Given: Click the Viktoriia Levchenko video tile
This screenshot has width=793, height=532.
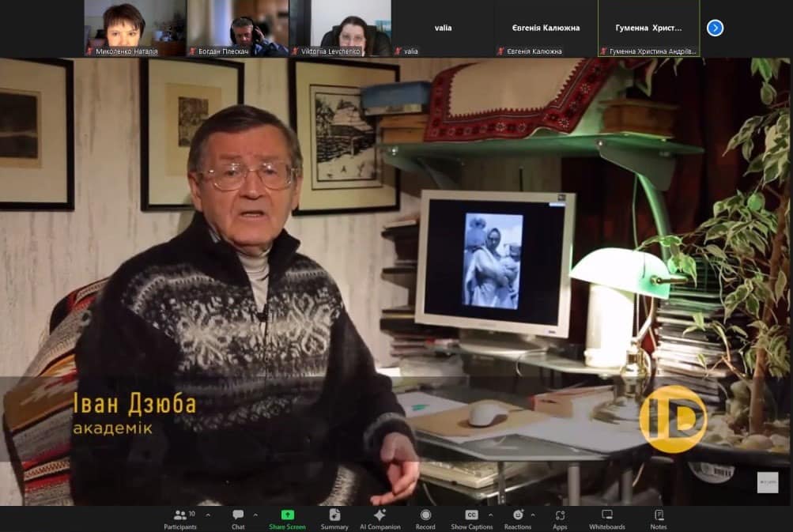Looking at the screenshot, I should point(340,28).
